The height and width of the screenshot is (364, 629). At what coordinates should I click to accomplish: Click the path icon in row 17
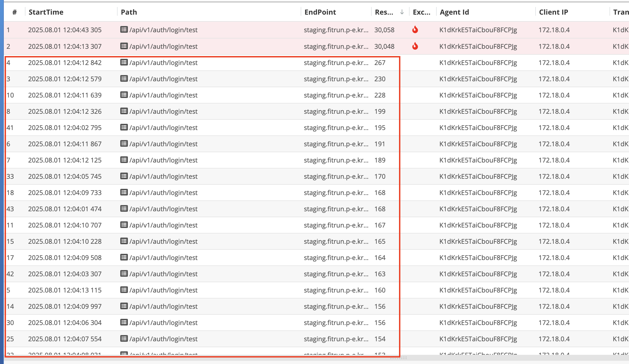(x=124, y=257)
